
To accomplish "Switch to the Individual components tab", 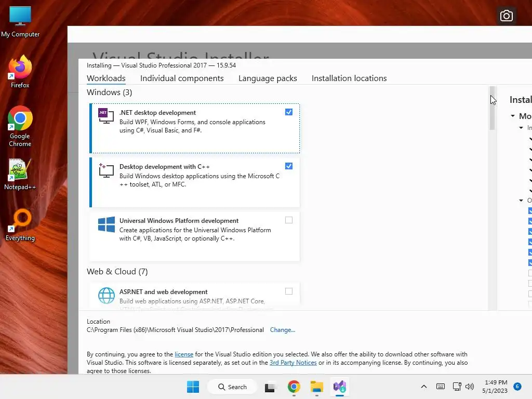I will (182, 78).
